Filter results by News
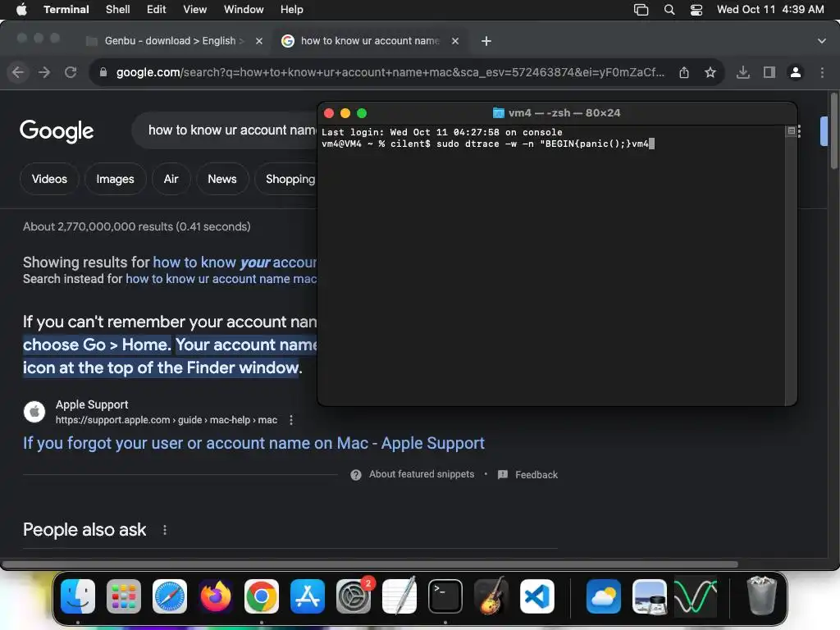This screenshot has height=630, width=840. pos(222,179)
